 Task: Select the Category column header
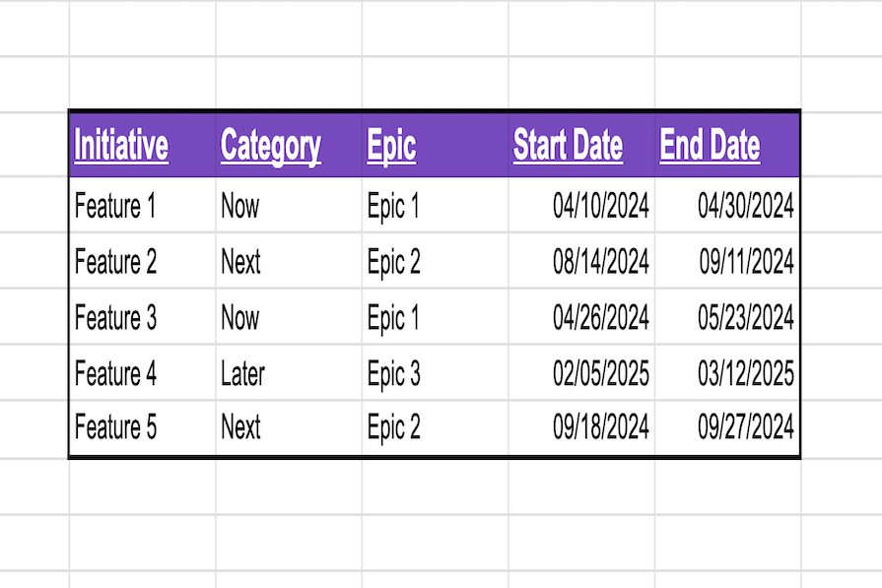tap(271, 146)
